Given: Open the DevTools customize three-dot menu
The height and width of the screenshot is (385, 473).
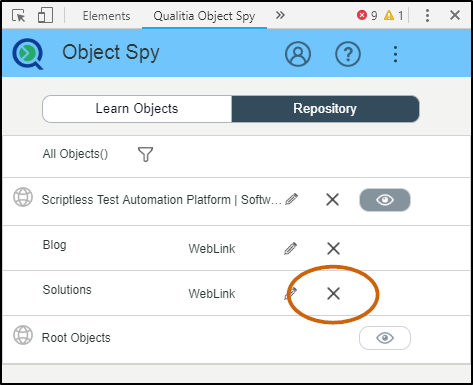Looking at the screenshot, I should tap(427, 15).
